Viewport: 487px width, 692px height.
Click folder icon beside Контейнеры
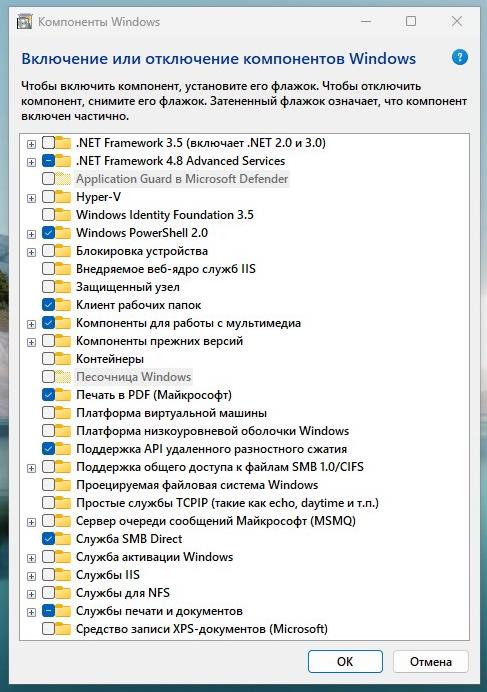(64, 359)
